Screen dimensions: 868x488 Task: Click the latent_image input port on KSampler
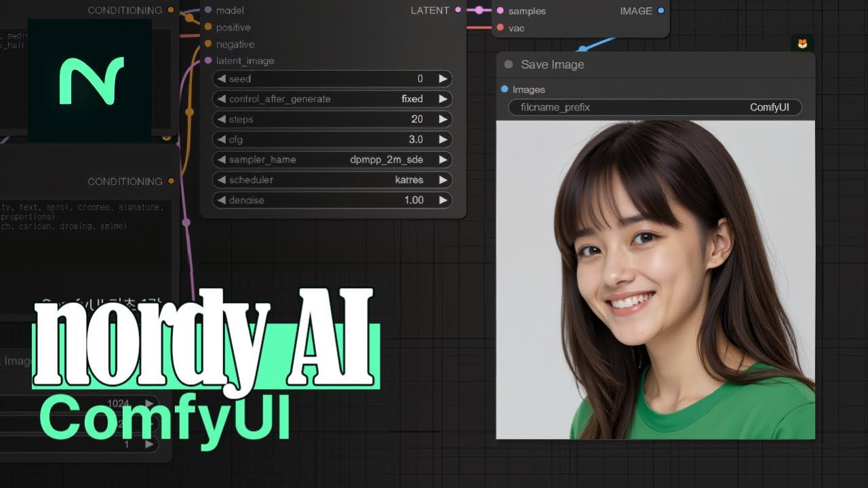pyautogui.click(x=209, y=60)
